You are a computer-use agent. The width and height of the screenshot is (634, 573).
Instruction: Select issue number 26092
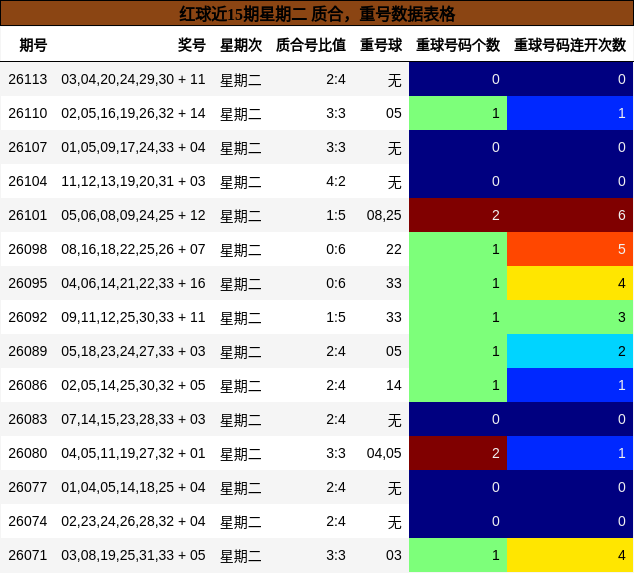coord(27,317)
